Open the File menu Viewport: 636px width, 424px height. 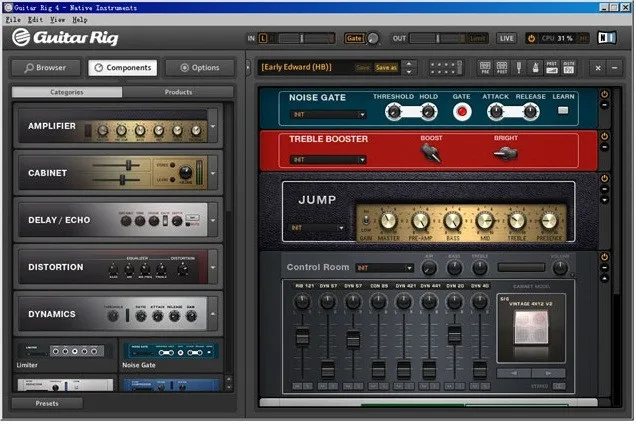click(x=13, y=19)
